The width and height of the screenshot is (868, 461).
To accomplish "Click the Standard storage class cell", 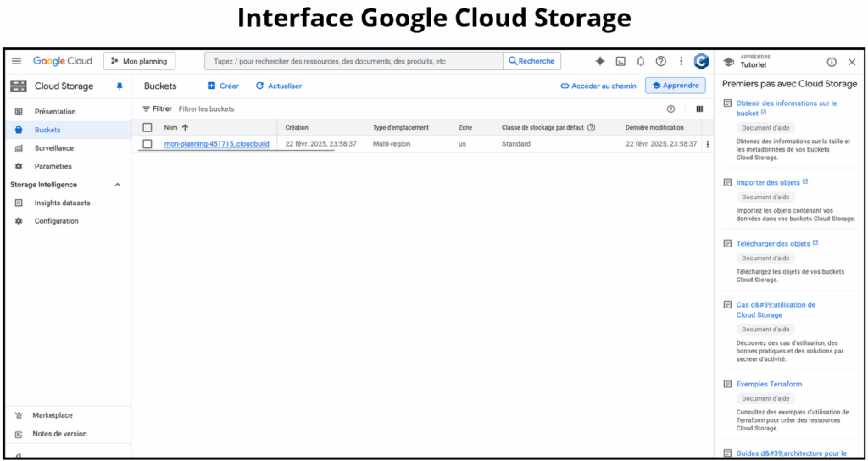I will 516,144.
